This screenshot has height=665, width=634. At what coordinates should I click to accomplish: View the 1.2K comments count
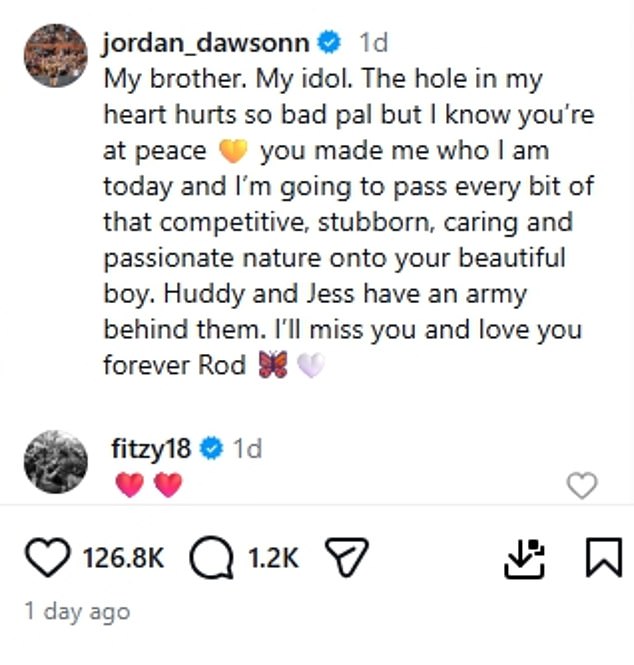pyautogui.click(x=273, y=558)
